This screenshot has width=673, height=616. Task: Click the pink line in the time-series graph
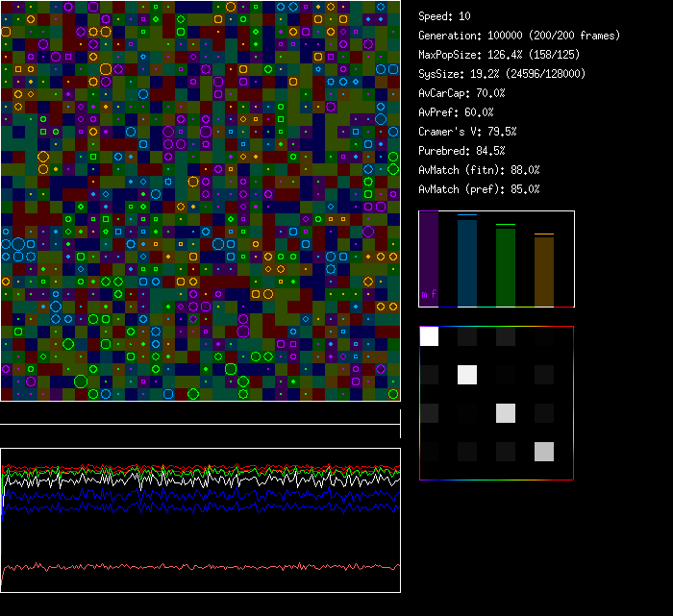tap(192, 566)
